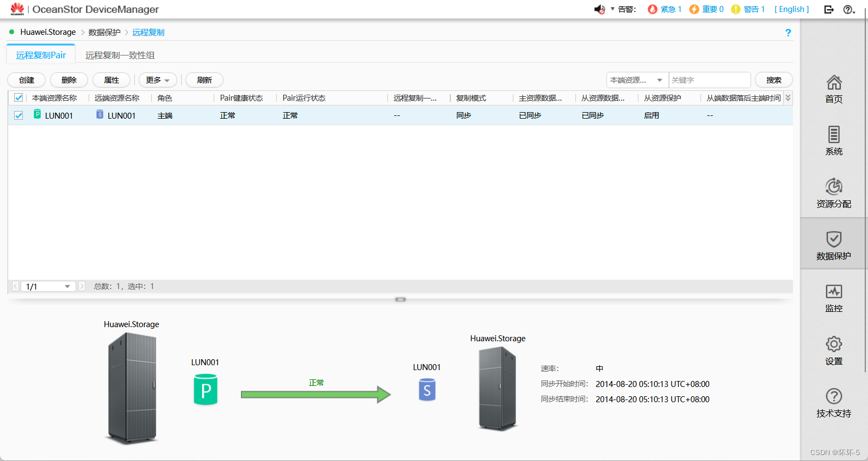868x461 pixels.
Task: Click the green primary LUN icon in row
Action: pyautogui.click(x=38, y=114)
